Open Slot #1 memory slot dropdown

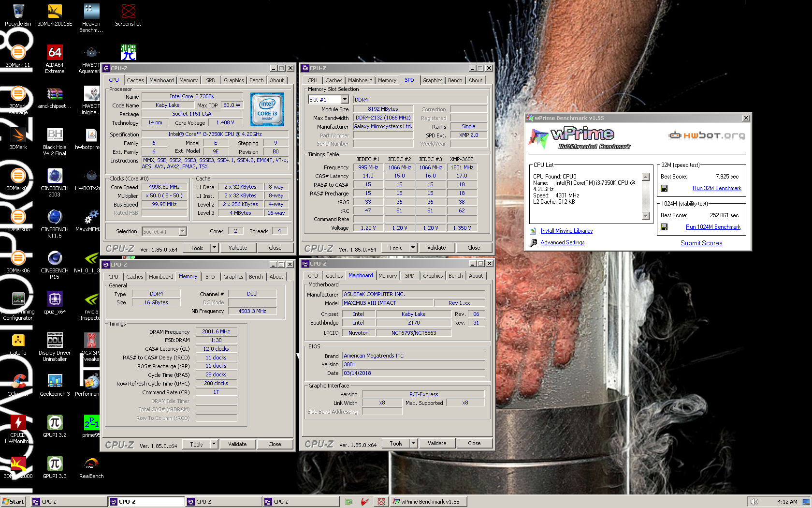click(345, 100)
